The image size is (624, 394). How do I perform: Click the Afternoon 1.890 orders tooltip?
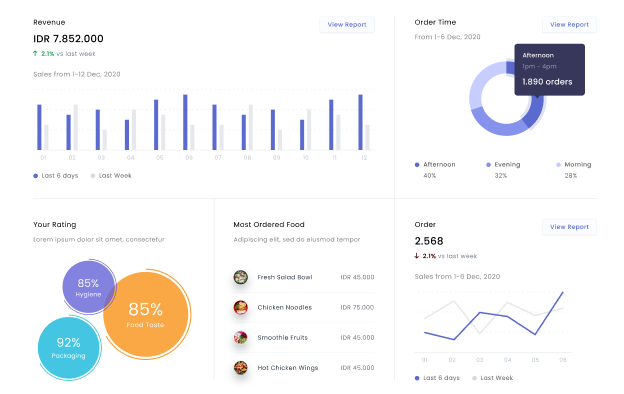(x=549, y=70)
